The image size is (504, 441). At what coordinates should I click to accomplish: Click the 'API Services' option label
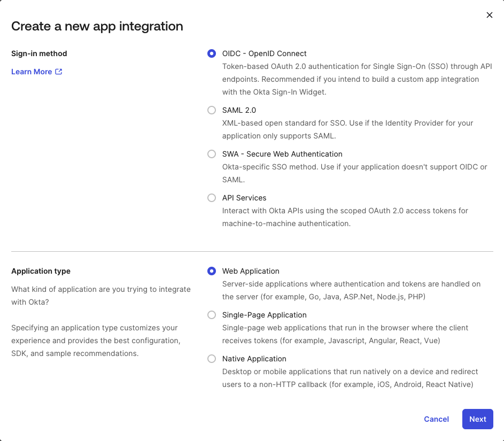tap(244, 198)
